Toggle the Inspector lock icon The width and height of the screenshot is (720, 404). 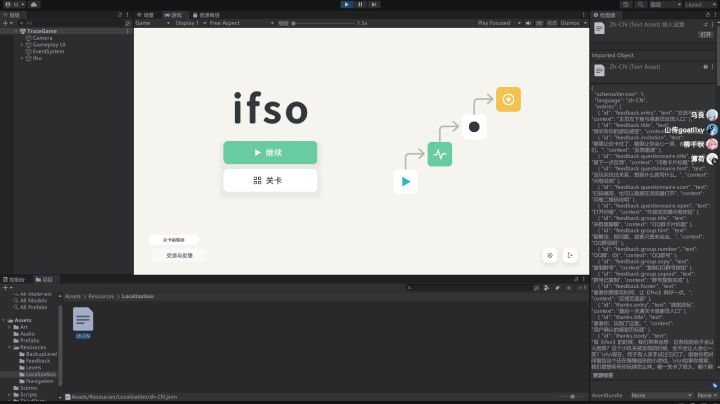[x=708, y=15]
